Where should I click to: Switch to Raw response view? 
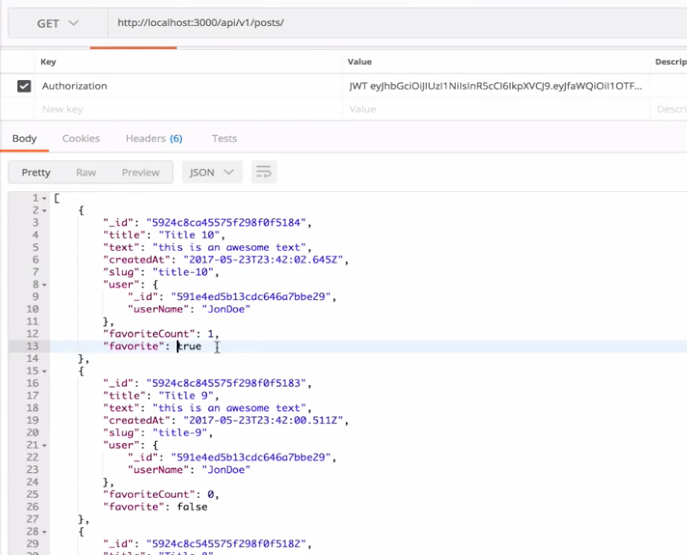tap(86, 173)
